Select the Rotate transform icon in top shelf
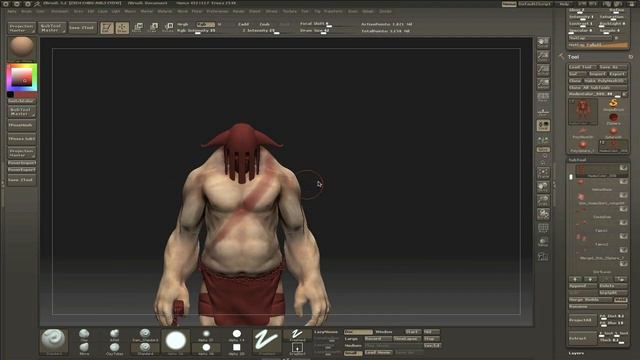Image resolution: width=640 pixels, height=360 pixels. click(168, 27)
